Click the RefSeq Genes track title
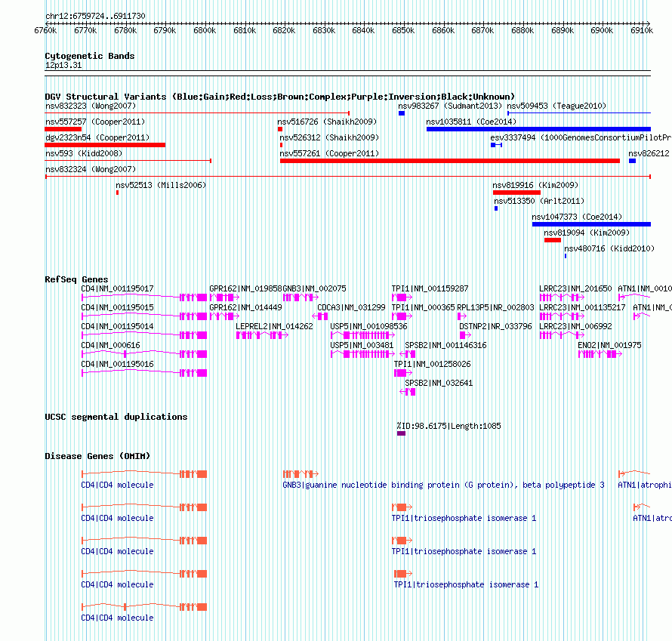This screenshot has width=672, height=641. [76, 279]
